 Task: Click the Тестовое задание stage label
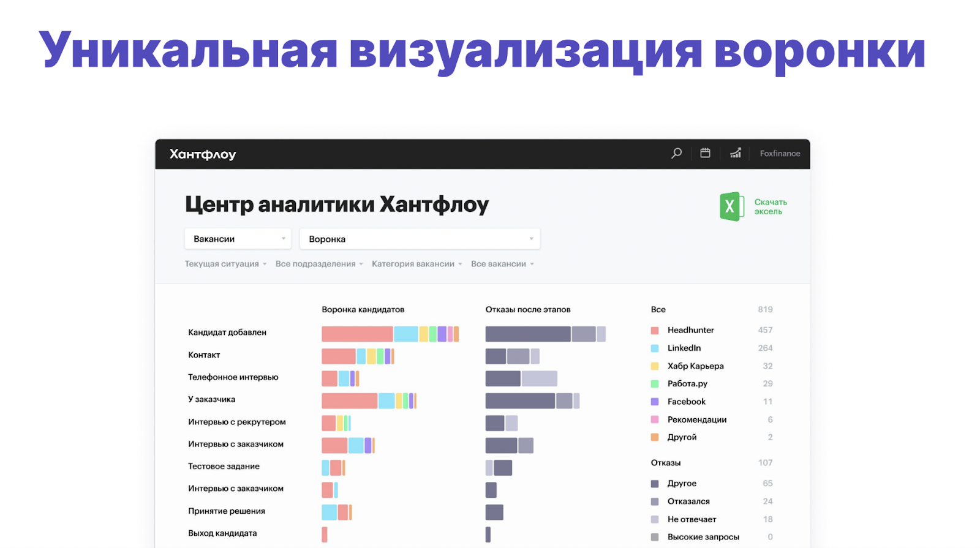tap(224, 467)
